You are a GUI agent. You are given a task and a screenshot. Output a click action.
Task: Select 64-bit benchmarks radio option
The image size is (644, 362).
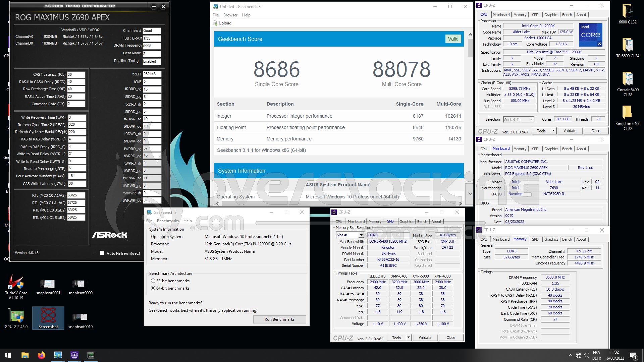coord(153,288)
